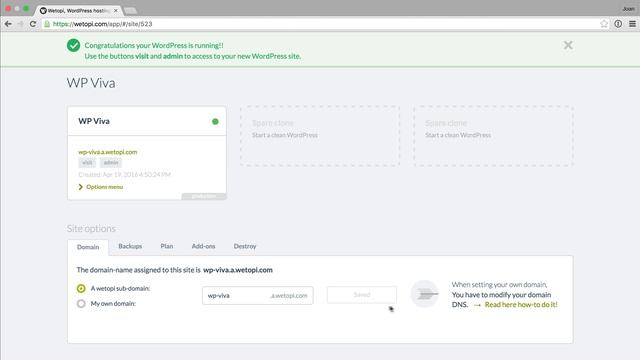Open the Chrome hamburger menu
640x360 pixels.
click(633, 24)
